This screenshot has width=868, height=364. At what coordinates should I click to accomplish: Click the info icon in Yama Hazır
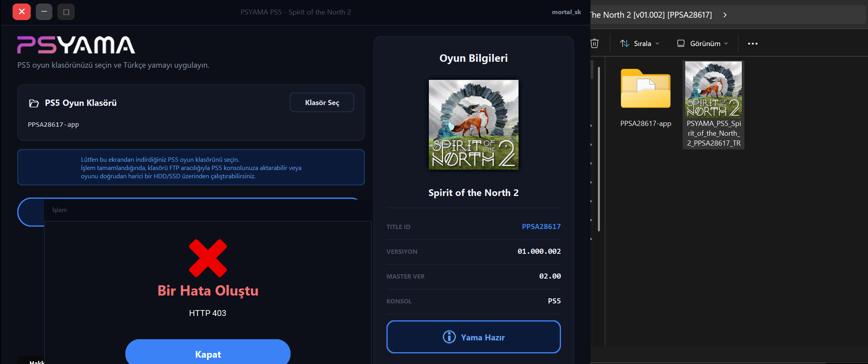click(449, 337)
